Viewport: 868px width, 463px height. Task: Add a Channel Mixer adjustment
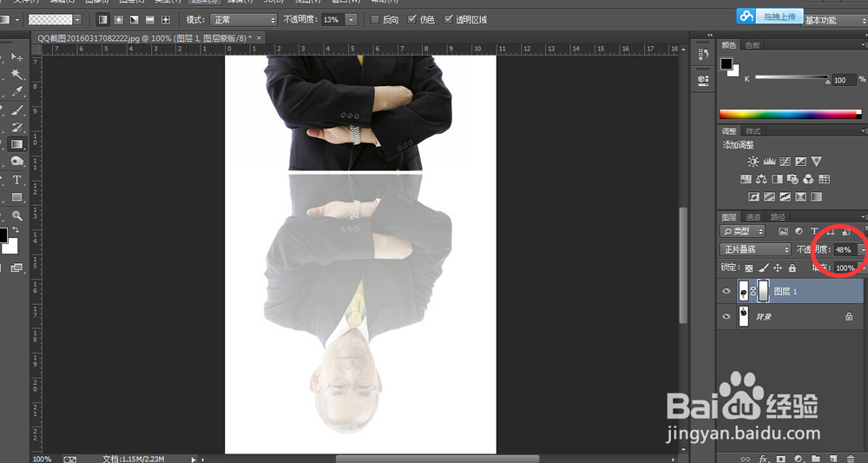pos(808,179)
